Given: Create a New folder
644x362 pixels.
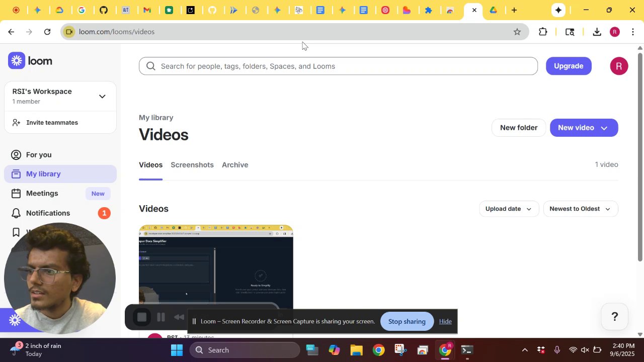Looking at the screenshot, I should coord(519,128).
